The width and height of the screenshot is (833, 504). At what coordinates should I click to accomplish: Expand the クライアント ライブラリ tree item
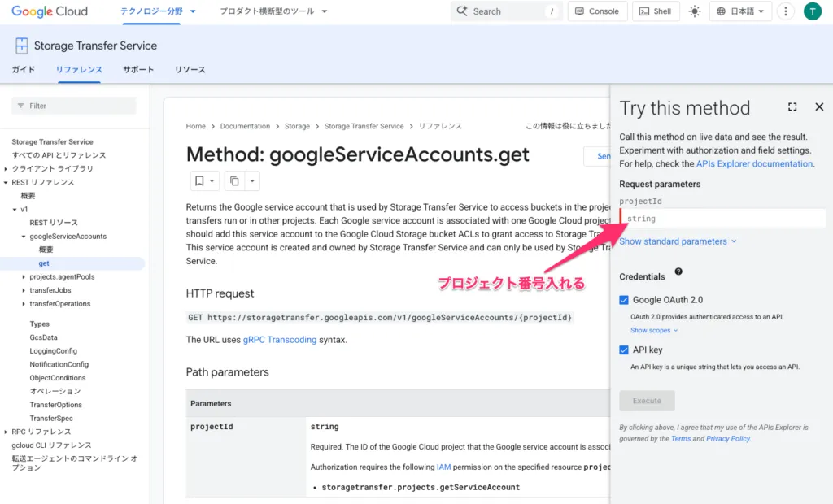6,169
